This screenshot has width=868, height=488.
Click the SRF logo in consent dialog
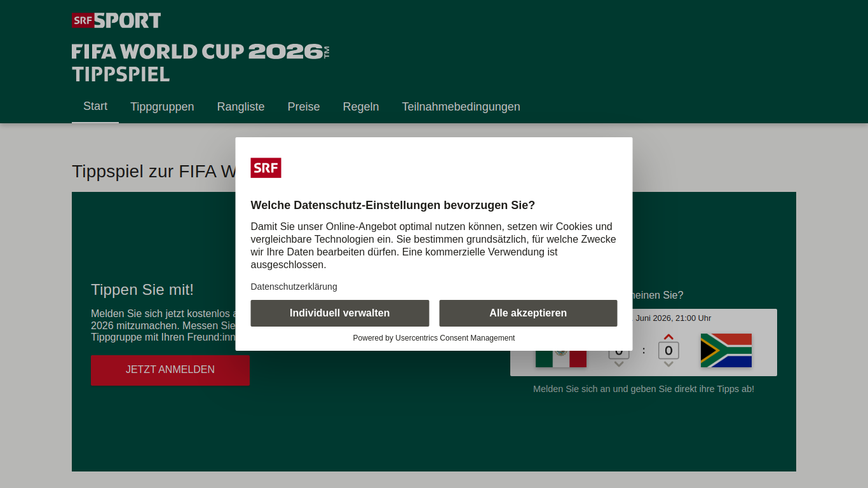(x=266, y=168)
